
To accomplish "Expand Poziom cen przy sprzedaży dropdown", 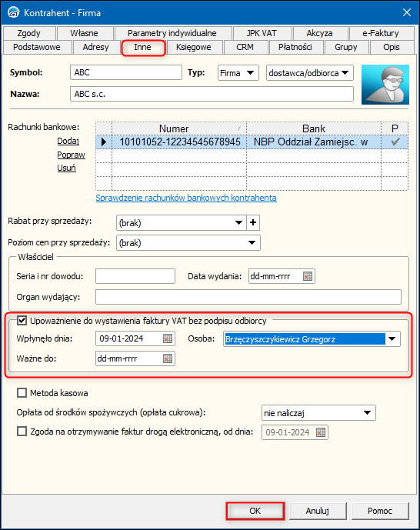I will click(252, 242).
